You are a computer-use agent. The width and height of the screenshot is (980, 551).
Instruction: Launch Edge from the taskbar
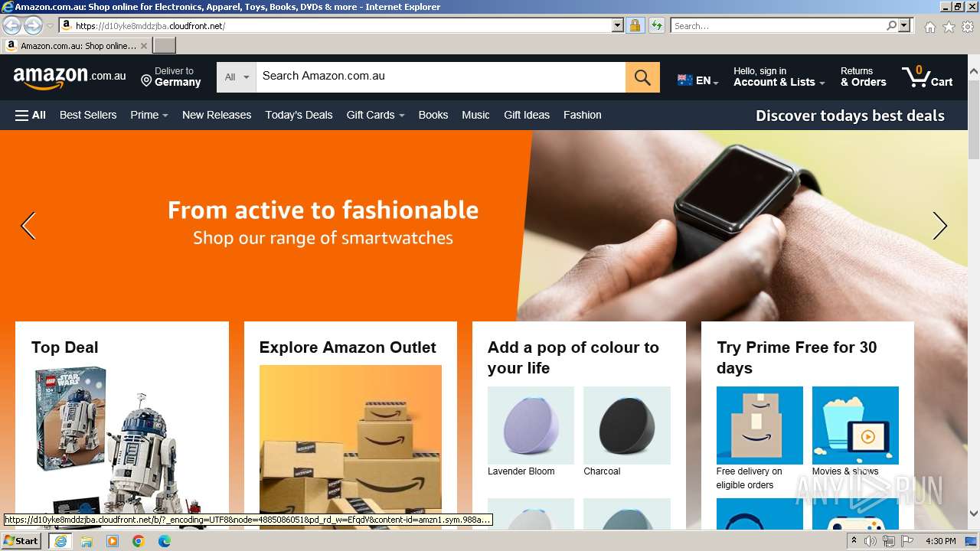pos(165,541)
